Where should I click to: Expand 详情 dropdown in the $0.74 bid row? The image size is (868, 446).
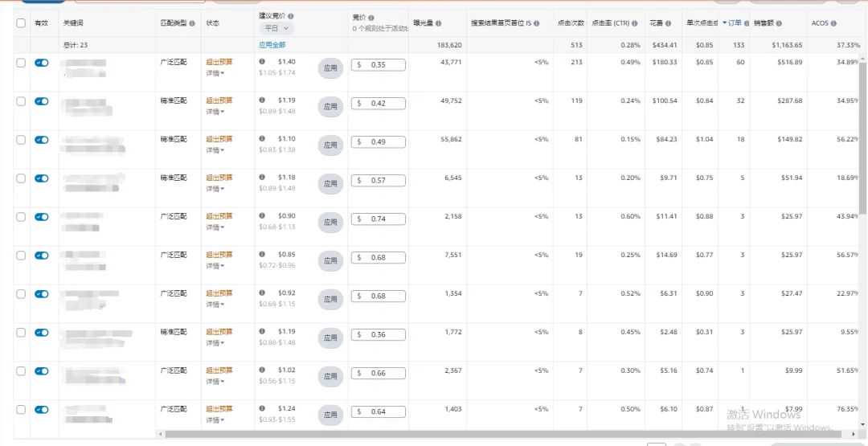(x=215, y=227)
